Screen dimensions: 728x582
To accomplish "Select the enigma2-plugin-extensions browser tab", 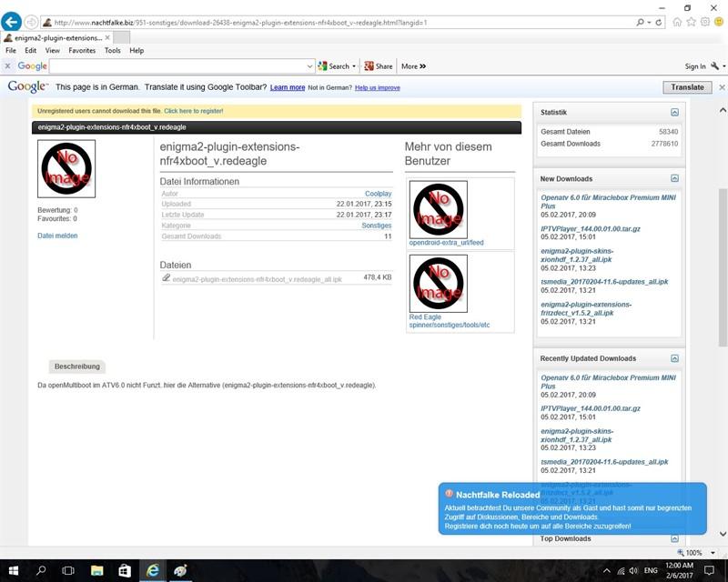I will coord(56,37).
